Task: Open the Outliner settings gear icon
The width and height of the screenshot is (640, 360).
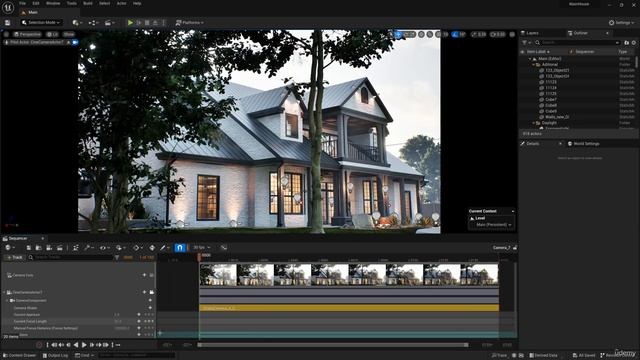Action: pos(634,42)
